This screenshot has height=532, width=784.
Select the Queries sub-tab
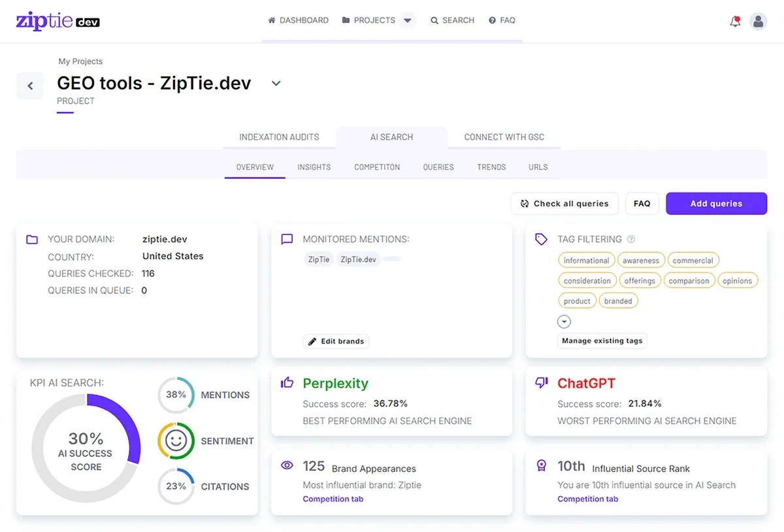(x=438, y=167)
